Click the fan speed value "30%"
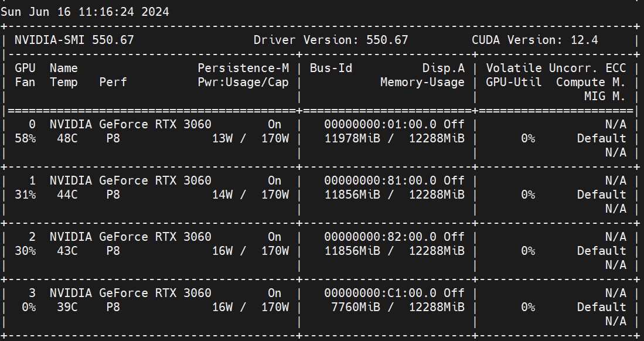644x341 pixels. click(25, 251)
